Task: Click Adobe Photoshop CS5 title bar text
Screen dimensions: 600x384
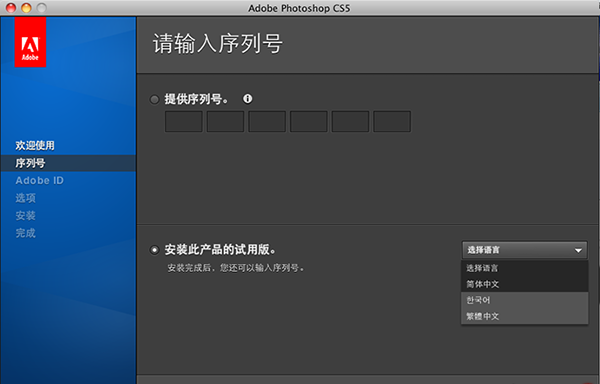Action: [299, 8]
